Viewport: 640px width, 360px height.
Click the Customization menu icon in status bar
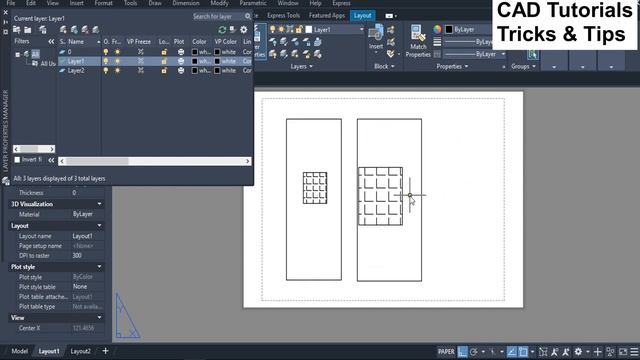pyautogui.click(x=634, y=351)
